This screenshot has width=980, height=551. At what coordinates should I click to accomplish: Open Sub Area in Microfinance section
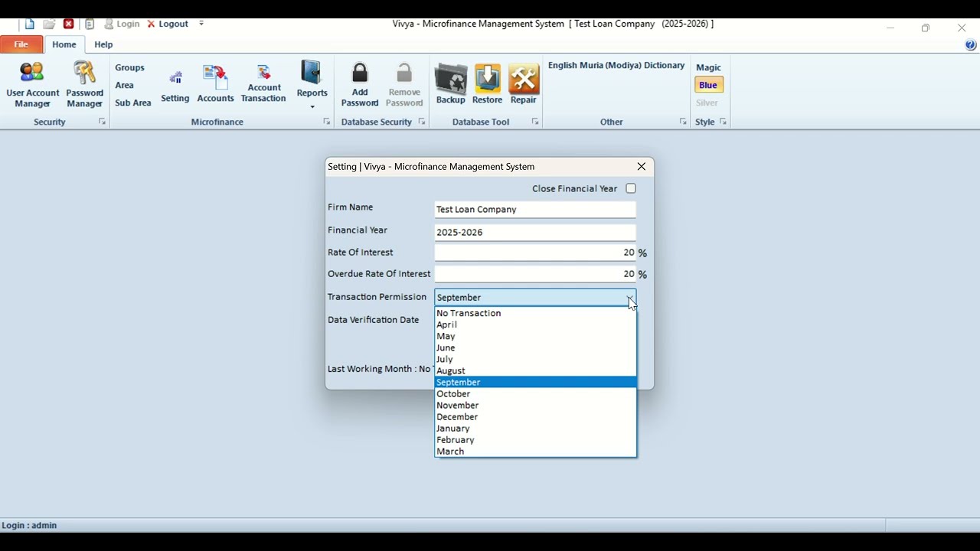coord(133,103)
